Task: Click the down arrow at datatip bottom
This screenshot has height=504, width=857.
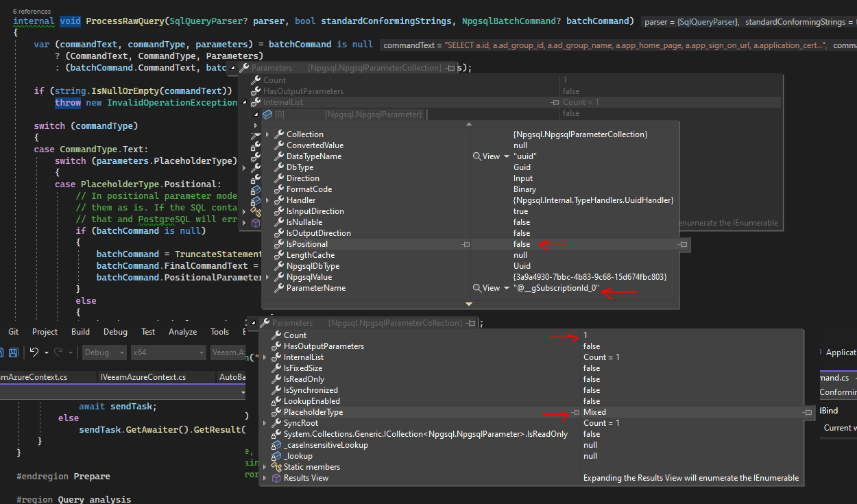Action: [x=469, y=304]
